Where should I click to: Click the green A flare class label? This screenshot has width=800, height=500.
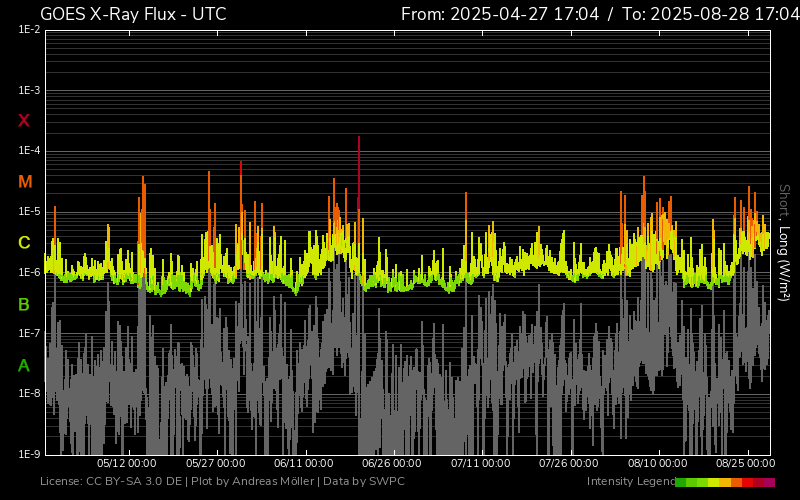(24, 366)
